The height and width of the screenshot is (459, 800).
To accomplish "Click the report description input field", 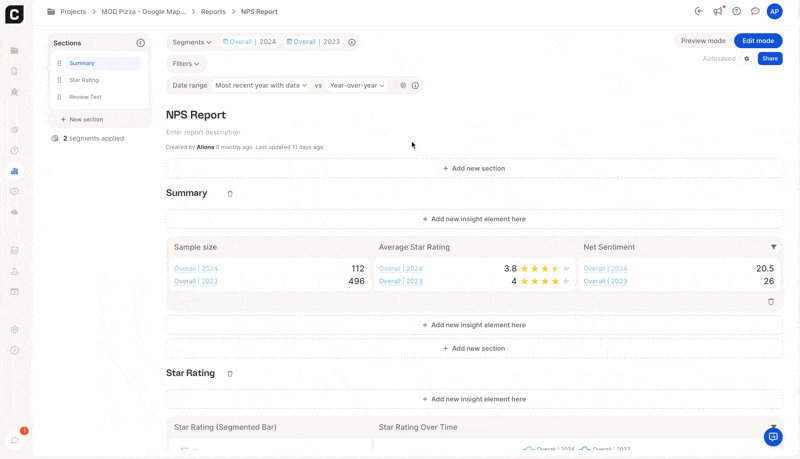I will (203, 132).
